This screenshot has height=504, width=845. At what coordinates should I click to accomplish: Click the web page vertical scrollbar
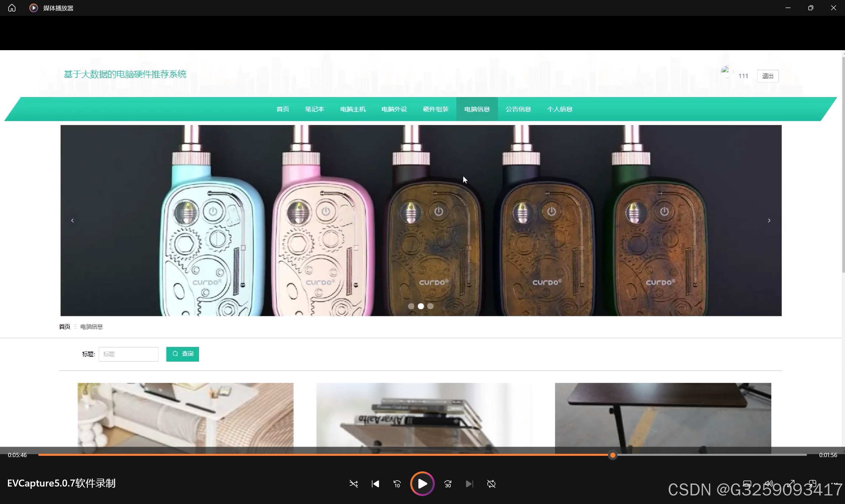[843, 164]
